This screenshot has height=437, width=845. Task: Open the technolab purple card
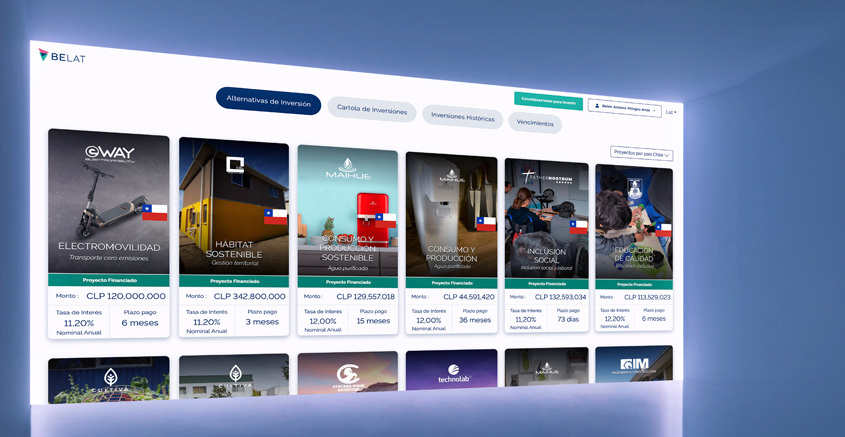[x=452, y=369]
